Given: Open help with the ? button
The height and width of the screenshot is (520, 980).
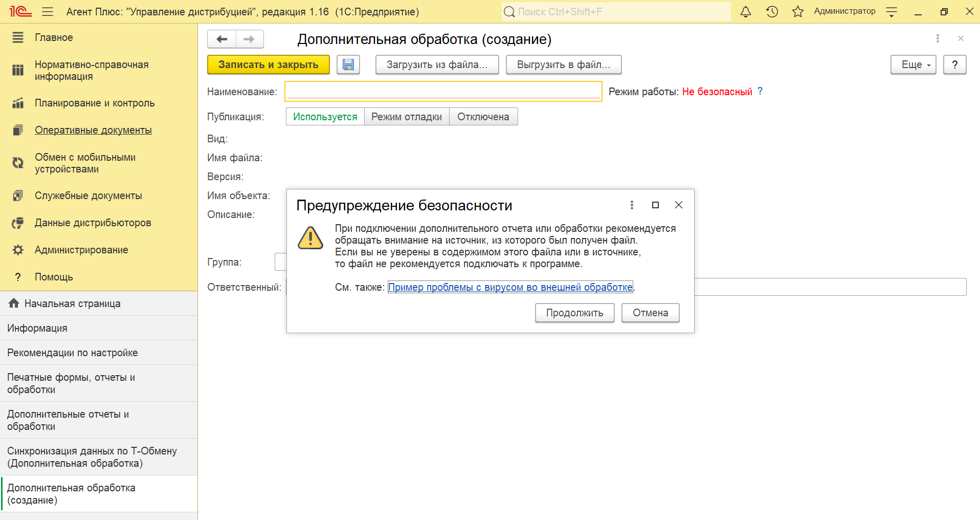Looking at the screenshot, I should coord(954,64).
